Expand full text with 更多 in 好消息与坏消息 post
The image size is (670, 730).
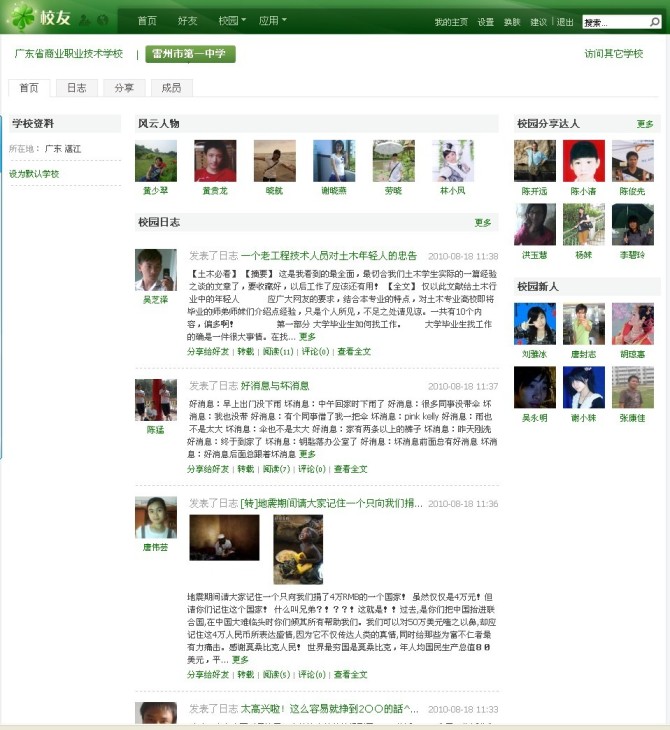click(308, 454)
